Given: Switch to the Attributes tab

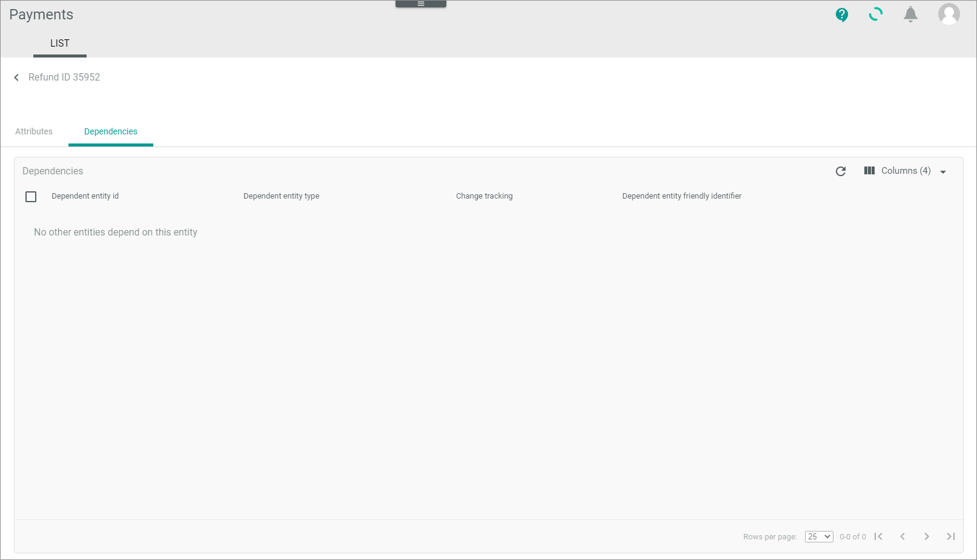Looking at the screenshot, I should click(x=33, y=131).
